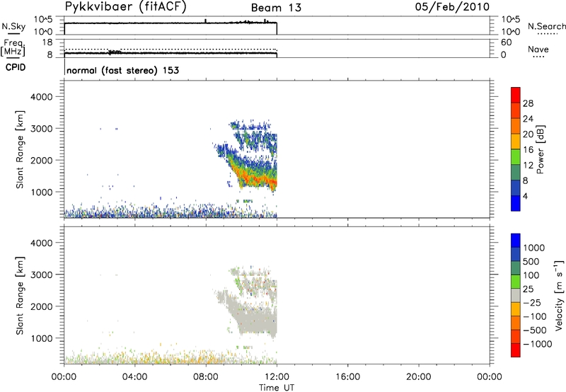The height and width of the screenshot is (392, 566).
Task: Click the 28 label on Power colorbar
Action: (x=528, y=103)
